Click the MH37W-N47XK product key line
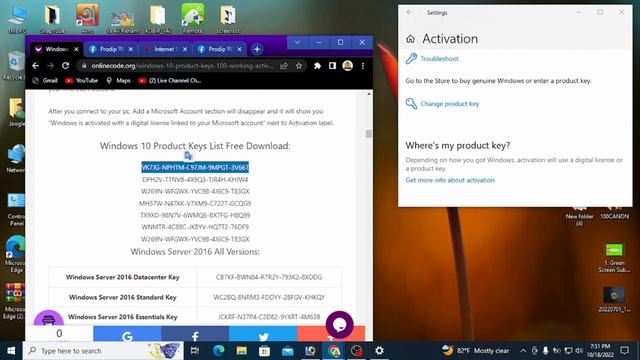Viewport: 640px width, 360px height. (195, 203)
